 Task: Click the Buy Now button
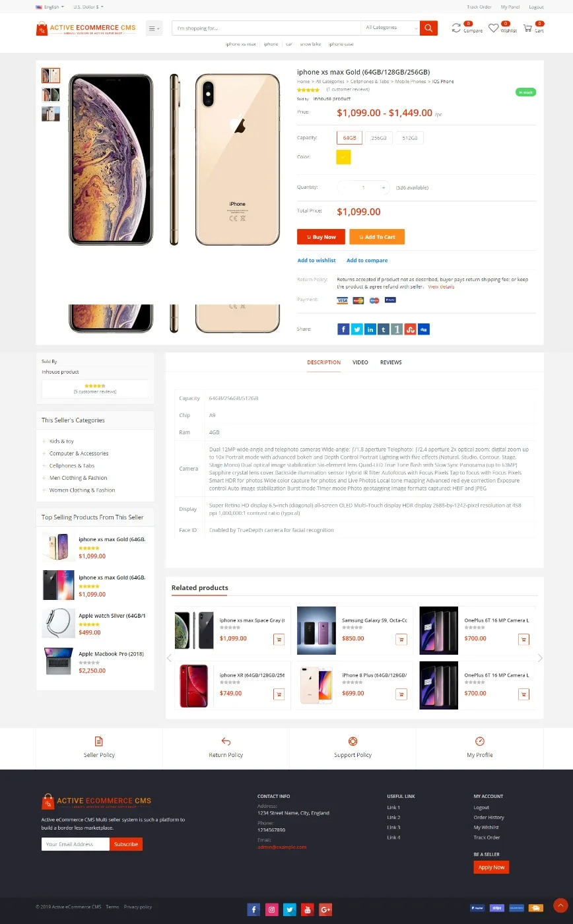pyautogui.click(x=321, y=237)
